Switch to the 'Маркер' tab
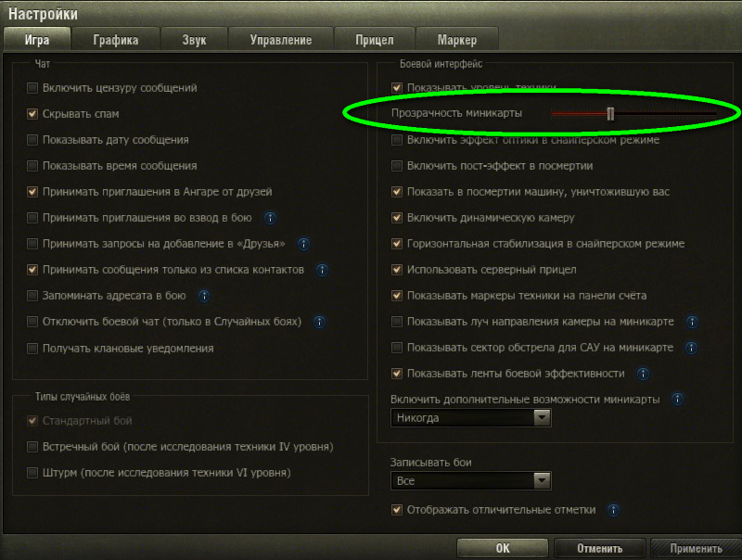This screenshot has width=742, height=560. pos(456,39)
